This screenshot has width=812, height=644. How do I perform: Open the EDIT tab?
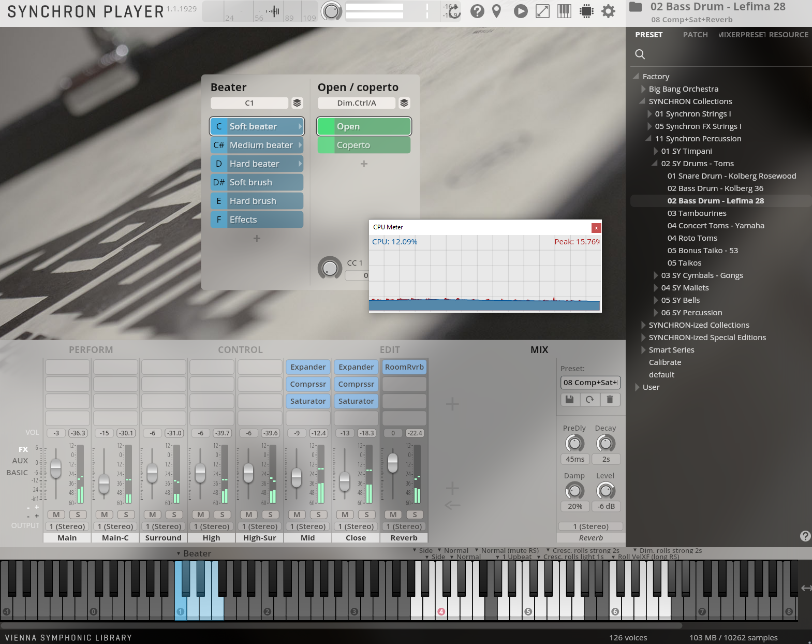tap(390, 350)
